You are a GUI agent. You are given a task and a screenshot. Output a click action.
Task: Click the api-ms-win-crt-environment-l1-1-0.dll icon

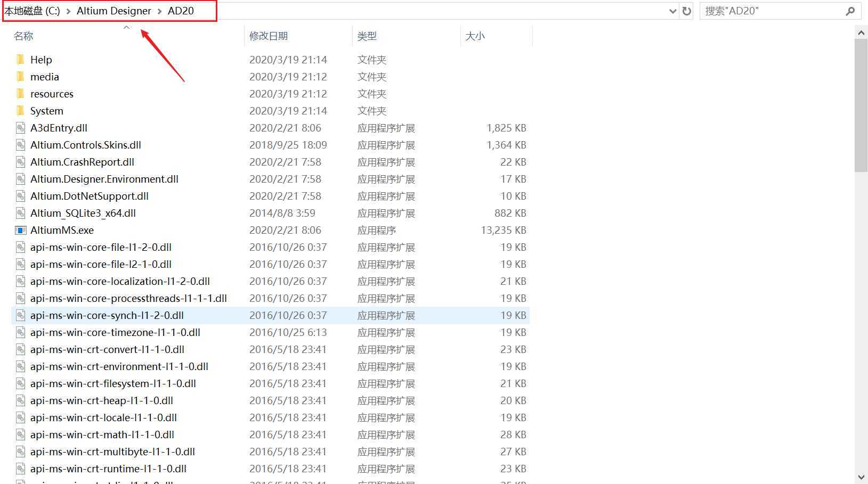click(20, 366)
